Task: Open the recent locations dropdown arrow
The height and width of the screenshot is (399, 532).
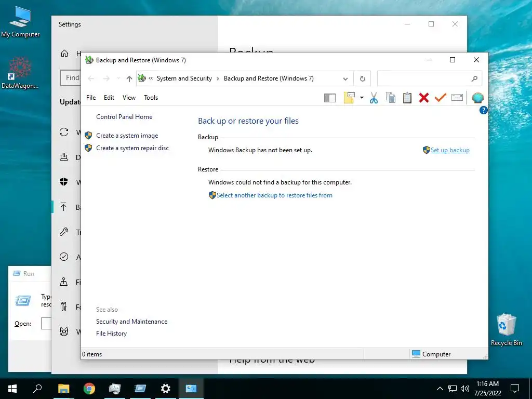Action: (118, 79)
